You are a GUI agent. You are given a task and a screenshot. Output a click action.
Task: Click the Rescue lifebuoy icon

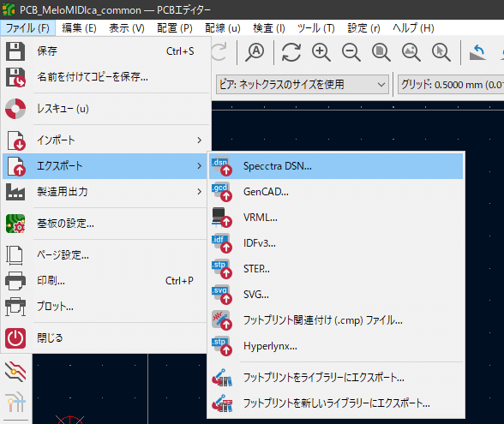coord(15,109)
